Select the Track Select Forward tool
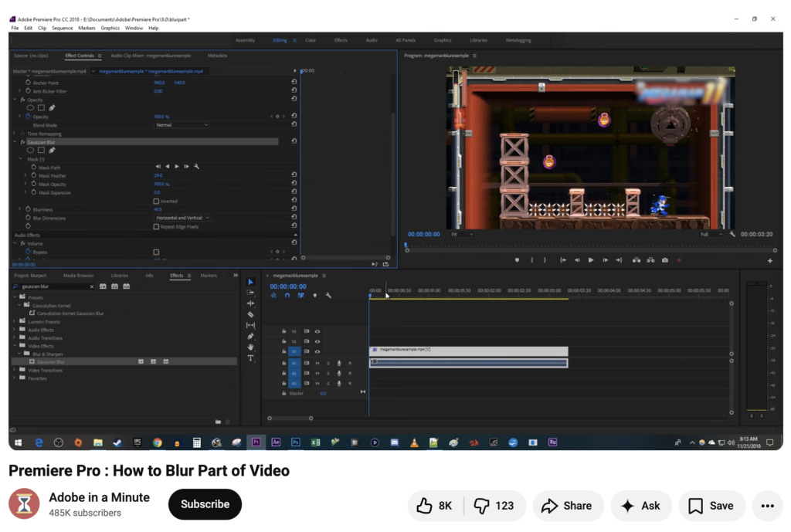Image resolution: width=791 pixels, height=532 pixels. pos(251,293)
